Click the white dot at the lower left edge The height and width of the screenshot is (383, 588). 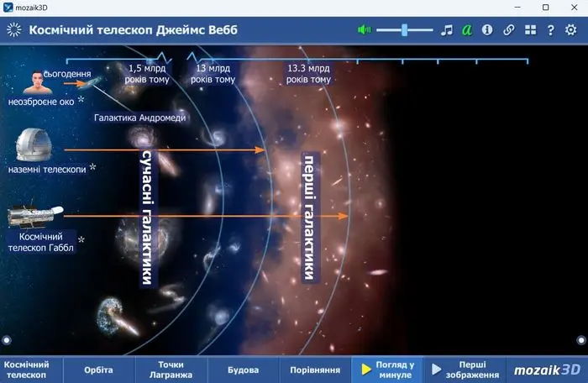tap(7, 340)
